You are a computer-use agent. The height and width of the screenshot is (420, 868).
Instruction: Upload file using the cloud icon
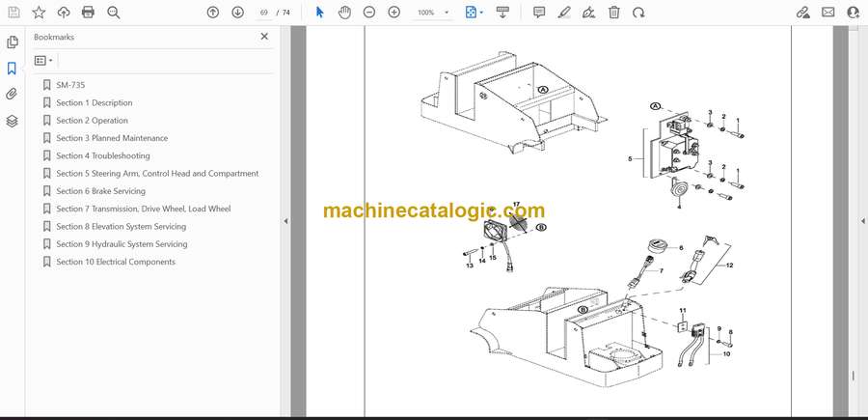pyautogui.click(x=64, y=13)
